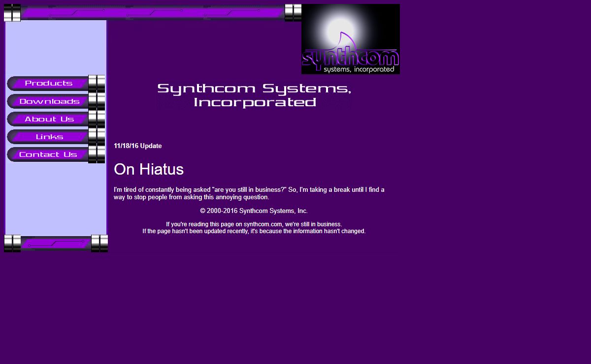Click the Synthcom logo image
591x364 pixels.
click(x=351, y=39)
